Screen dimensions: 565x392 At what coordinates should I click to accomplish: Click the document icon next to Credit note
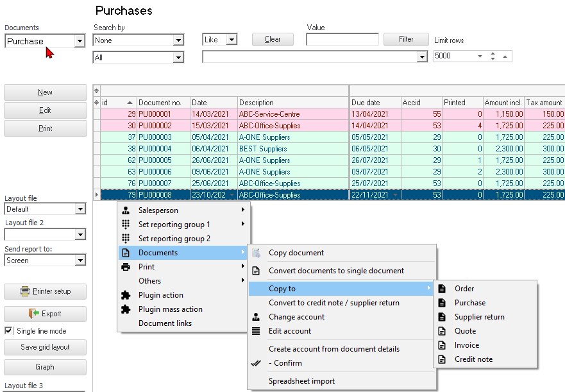tap(442, 359)
